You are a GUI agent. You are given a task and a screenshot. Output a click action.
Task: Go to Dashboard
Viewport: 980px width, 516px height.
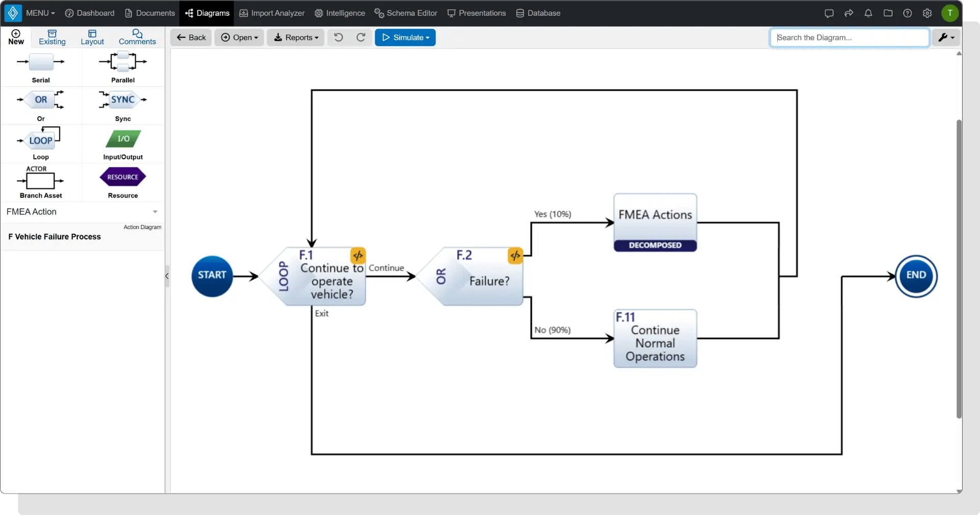90,13
